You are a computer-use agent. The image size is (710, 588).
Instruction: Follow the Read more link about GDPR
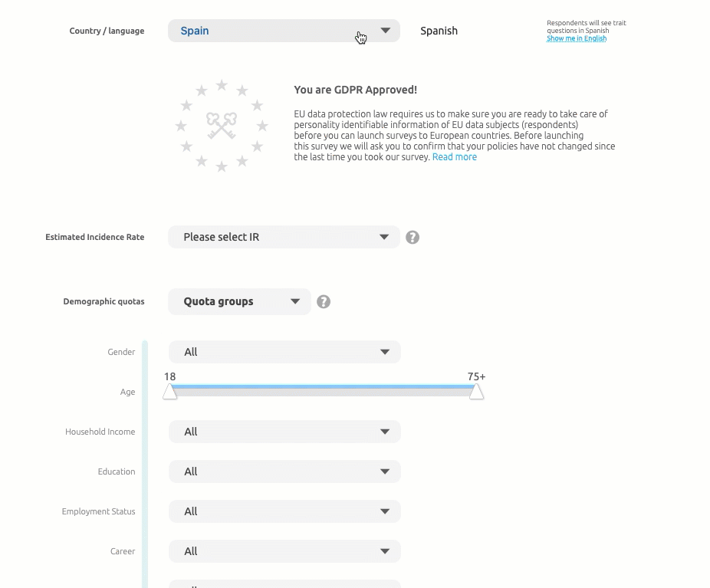pyautogui.click(x=455, y=157)
